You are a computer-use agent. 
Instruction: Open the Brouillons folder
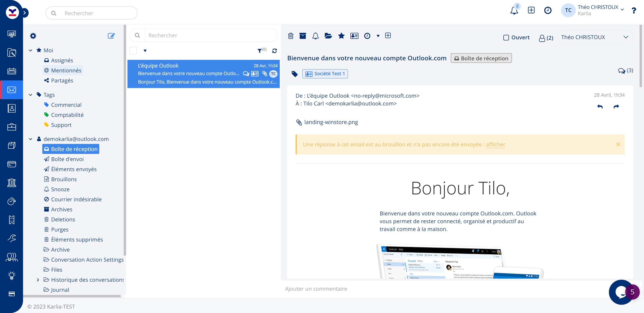64,179
